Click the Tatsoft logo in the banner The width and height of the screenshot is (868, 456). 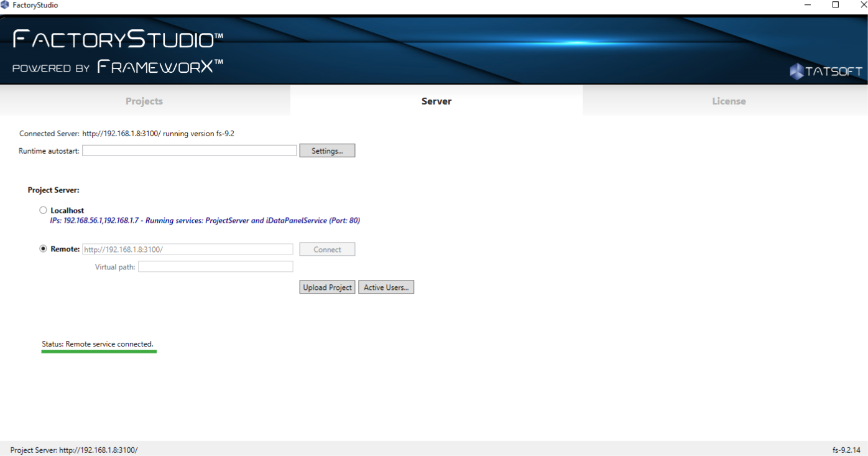pos(826,71)
